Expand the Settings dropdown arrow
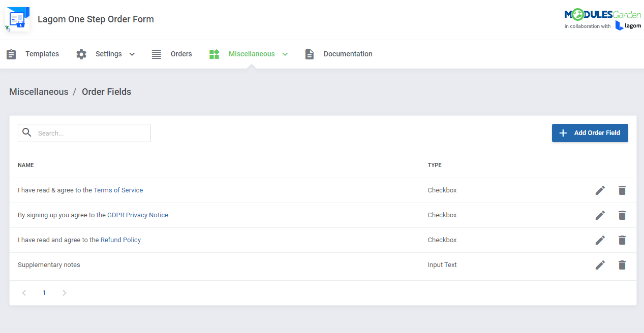The height and width of the screenshot is (333, 644). [132, 54]
